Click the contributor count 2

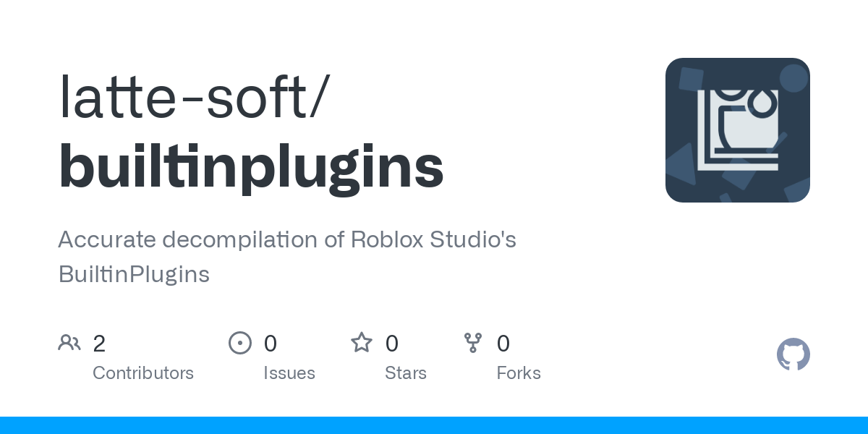(x=99, y=344)
